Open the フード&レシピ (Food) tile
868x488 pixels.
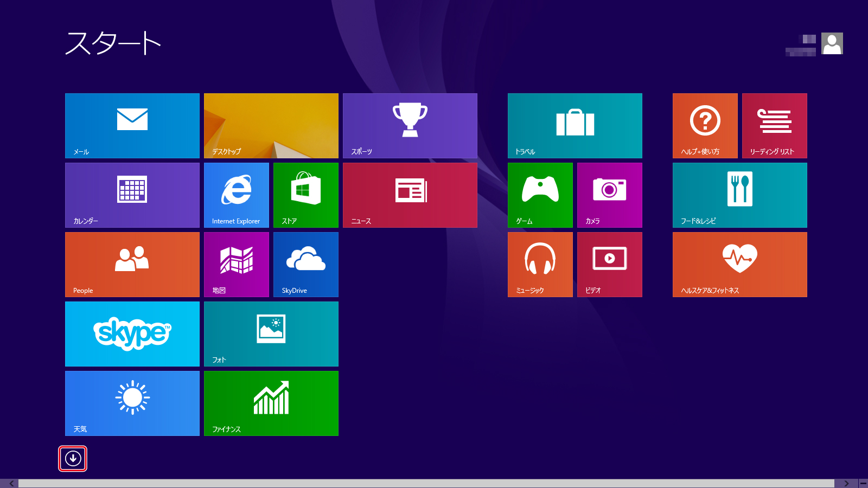coord(740,195)
